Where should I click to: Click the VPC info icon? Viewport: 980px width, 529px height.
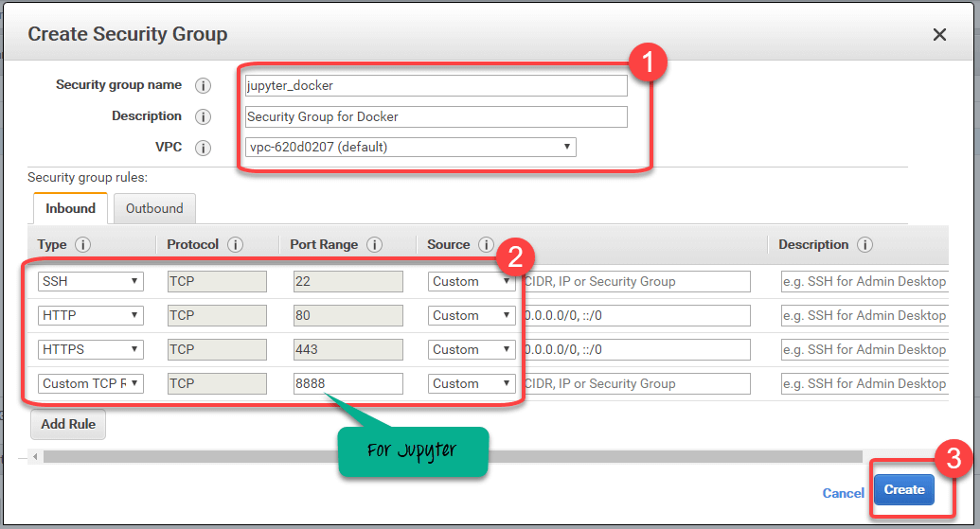(203, 149)
